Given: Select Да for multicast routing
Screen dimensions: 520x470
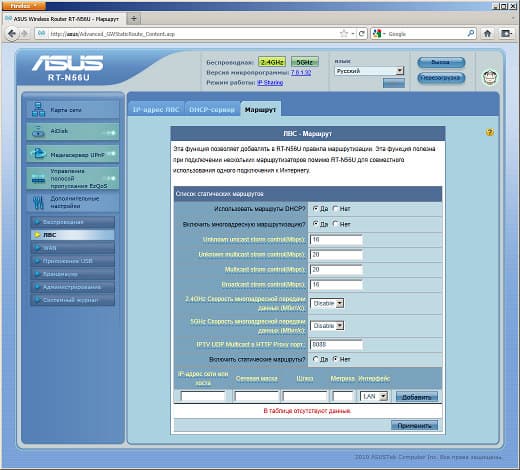Looking at the screenshot, I should [315, 224].
